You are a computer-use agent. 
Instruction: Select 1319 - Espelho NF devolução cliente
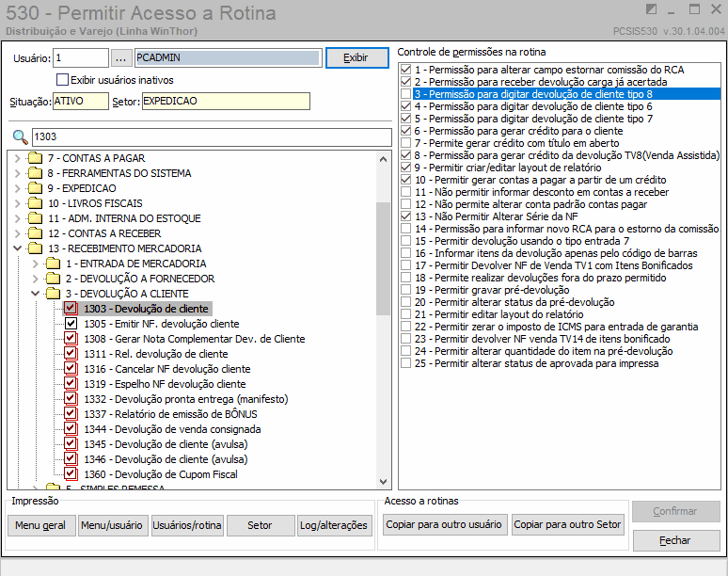165,384
